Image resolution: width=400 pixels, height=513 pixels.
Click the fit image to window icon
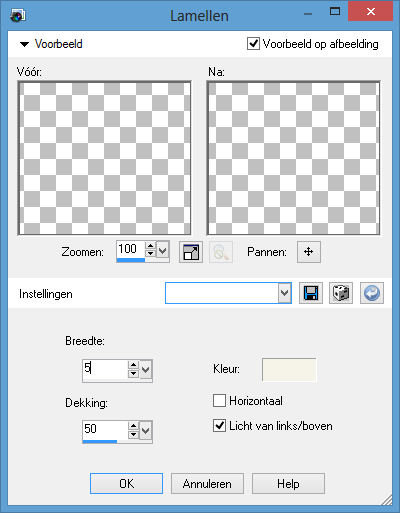191,252
